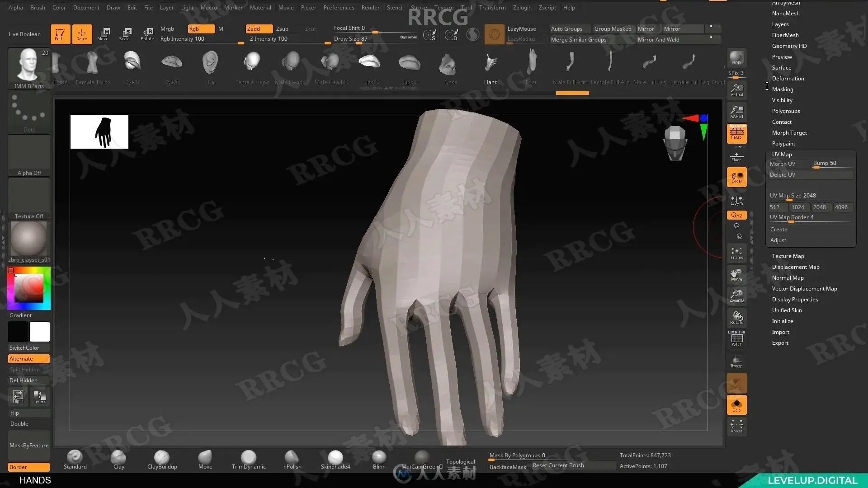Toggle Transp transparency mode
868x488 pixels.
pyautogui.click(x=736, y=361)
